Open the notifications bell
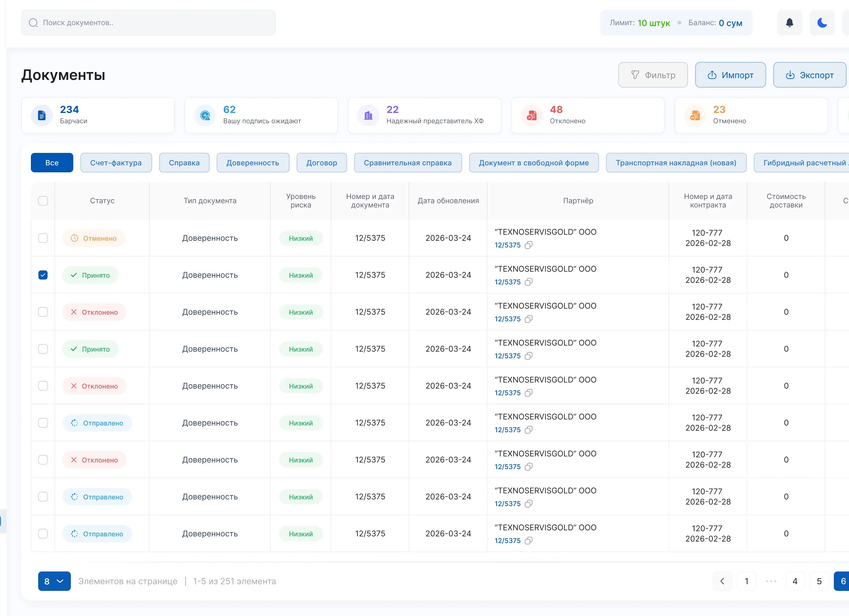This screenshot has height=616, width=849. pos(789,23)
